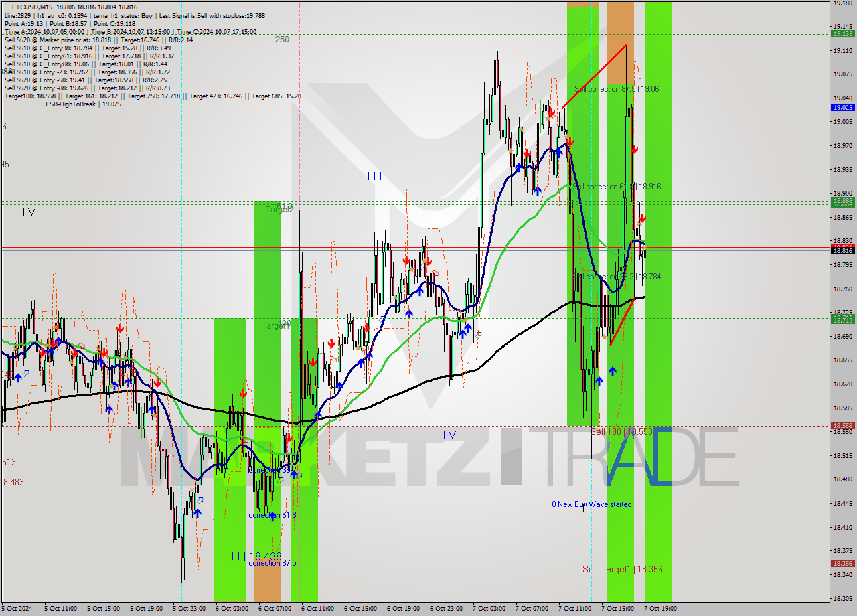The width and height of the screenshot is (857, 616).
Task: Click the green '250' chart label
Action: [282, 40]
